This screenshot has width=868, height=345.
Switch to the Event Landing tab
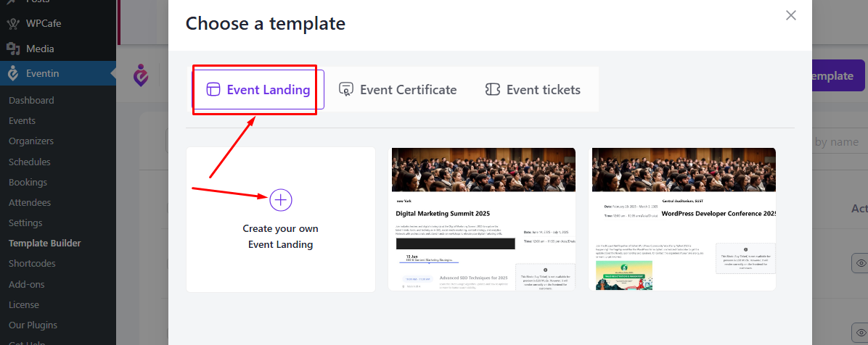pos(258,90)
